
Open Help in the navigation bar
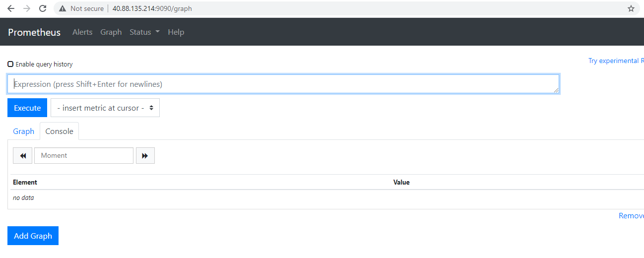[176, 32]
